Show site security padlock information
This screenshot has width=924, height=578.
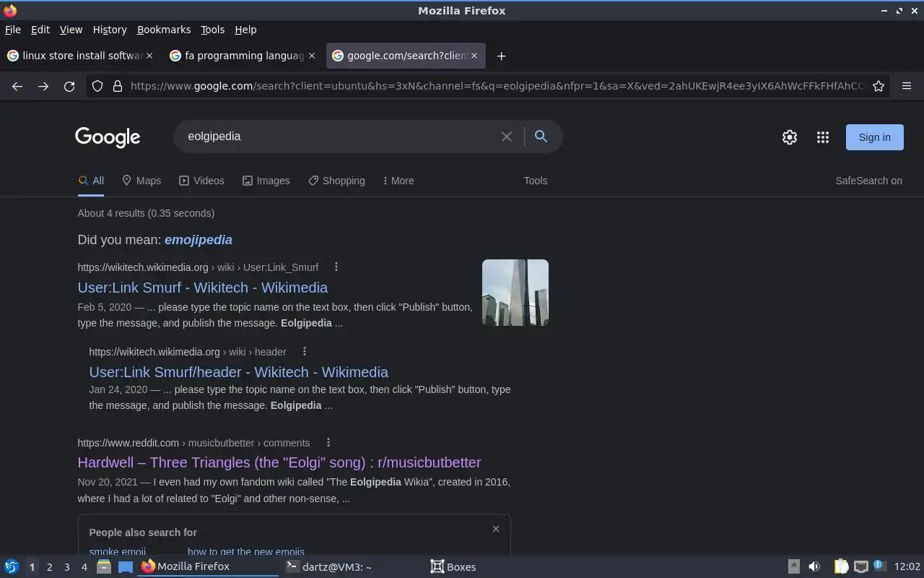[x=118, y=86]
